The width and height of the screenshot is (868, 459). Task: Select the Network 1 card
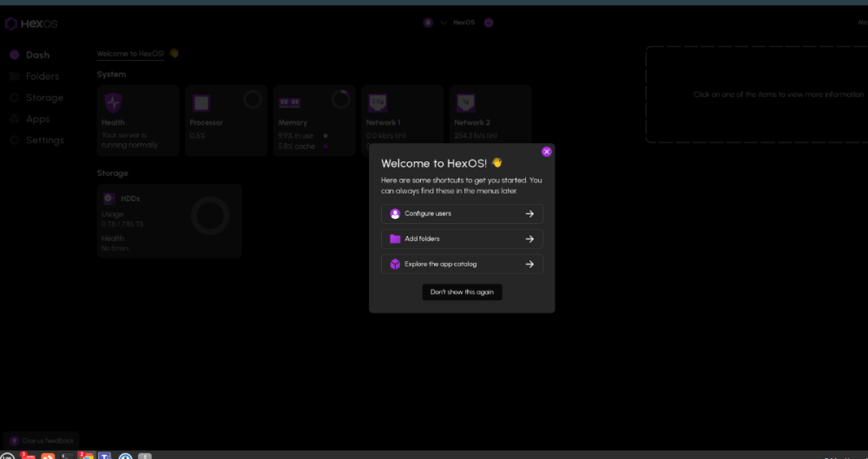pos(403,115)
